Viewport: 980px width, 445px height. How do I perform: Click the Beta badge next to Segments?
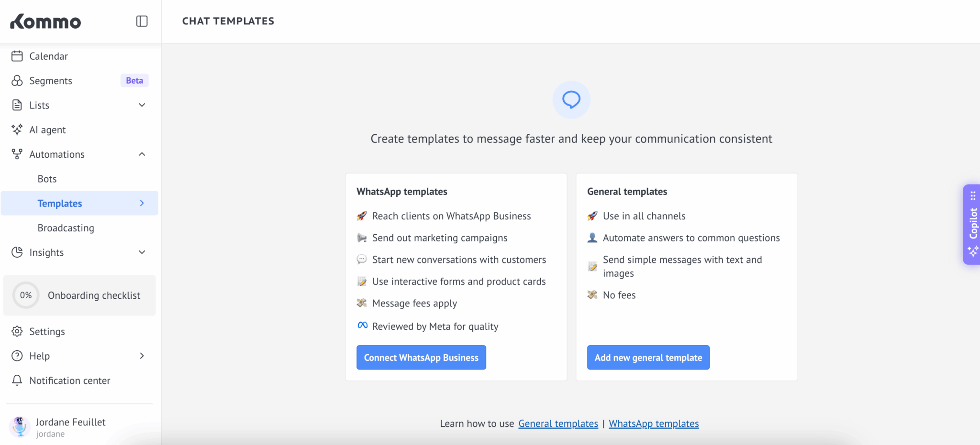(134, 81)
